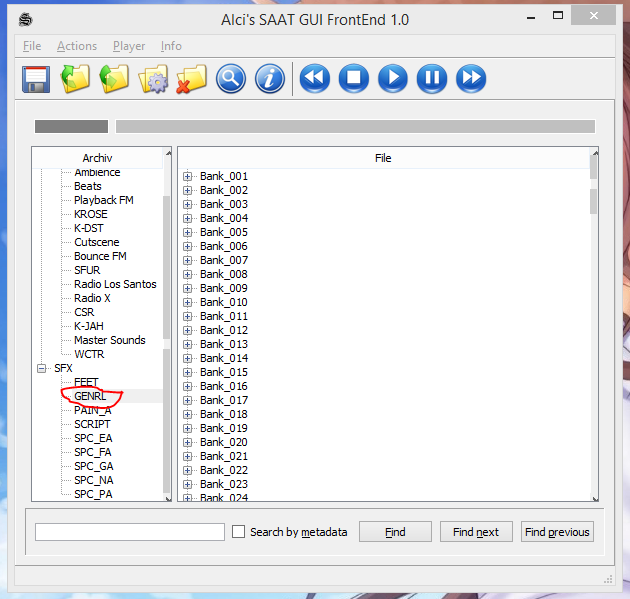Image resolution: width=630 pixels, height=599 pixels.
Task: Select WCTR archive
Action: point(89,354)
